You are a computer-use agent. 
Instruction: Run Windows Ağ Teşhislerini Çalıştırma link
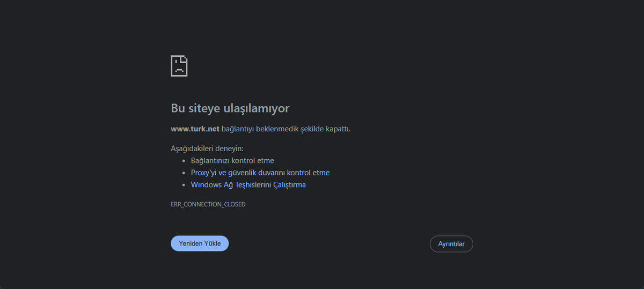(x=248, y=185)
